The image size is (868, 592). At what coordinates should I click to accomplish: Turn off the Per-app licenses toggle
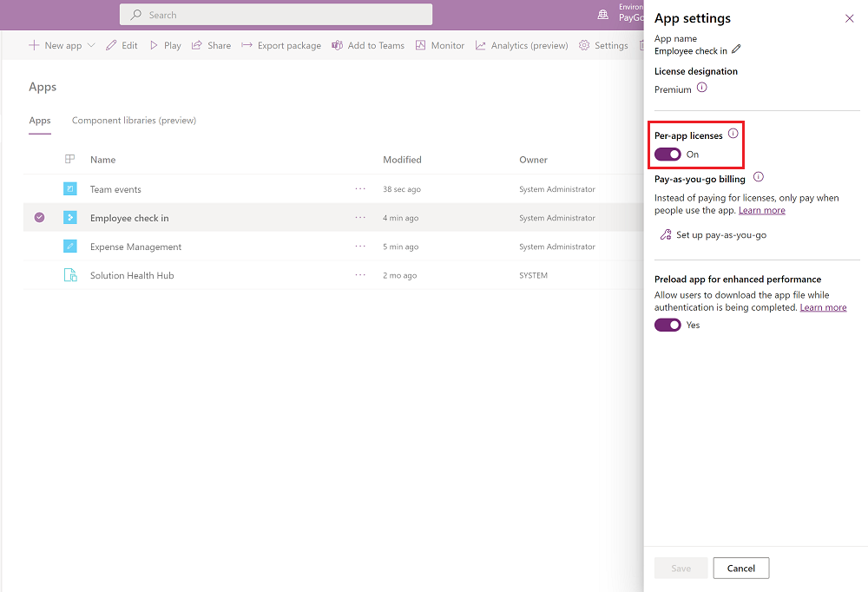click(667, 155)
